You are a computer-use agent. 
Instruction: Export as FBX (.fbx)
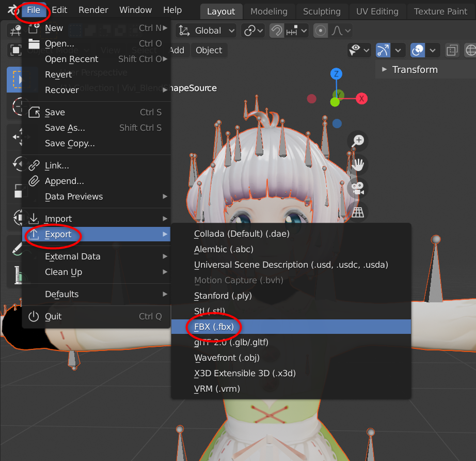(291, 327)
